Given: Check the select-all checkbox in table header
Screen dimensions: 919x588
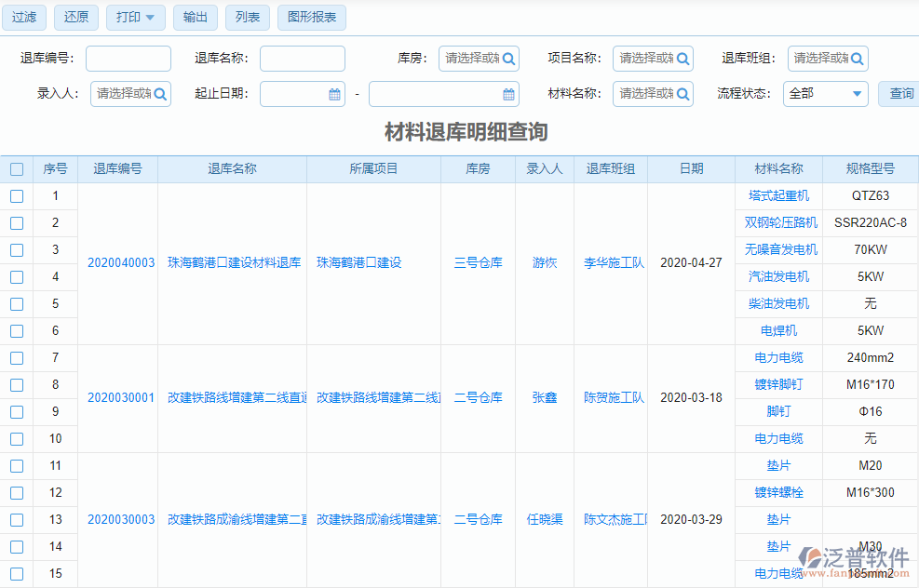Looking at the screenshot, I should (x=16, y=168).
